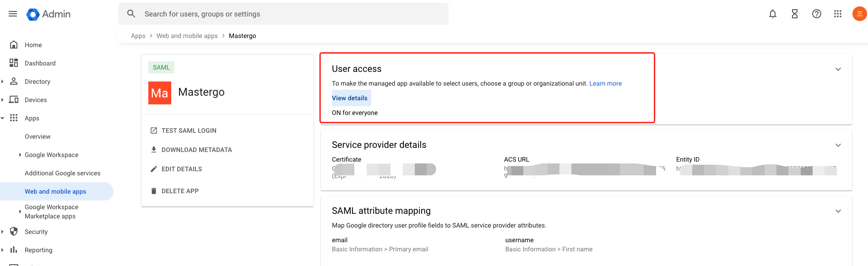
Task: Click the SAML badge label
Action: click(x=161, y=67)
